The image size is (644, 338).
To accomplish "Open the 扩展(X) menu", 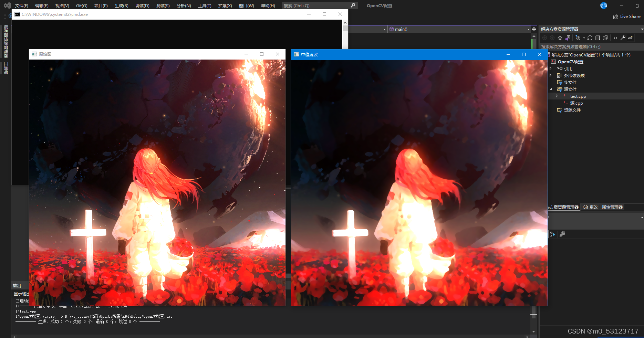I will [225, 6].
